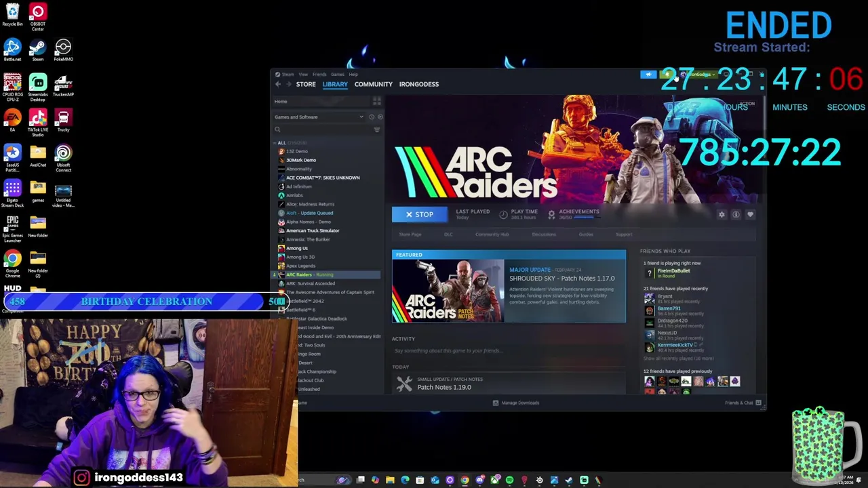This screenshot has height=488, width=868.
Task: Click the recent activity clock filter icon
Action: [371, 117]
